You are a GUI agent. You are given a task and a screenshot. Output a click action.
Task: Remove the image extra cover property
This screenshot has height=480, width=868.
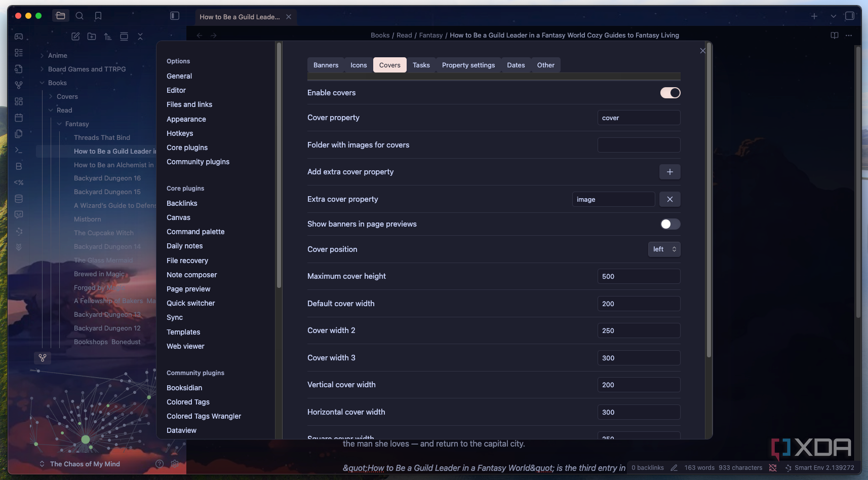tap(669, 199)
